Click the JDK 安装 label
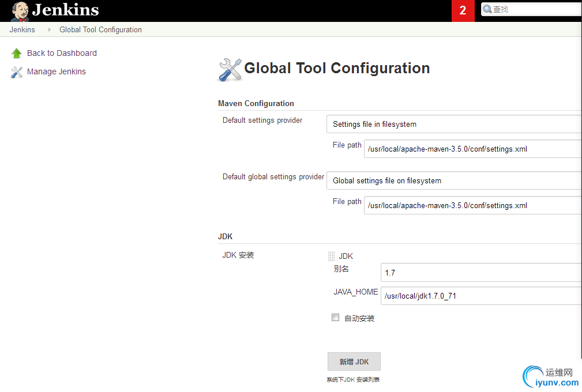 (238, 255)
